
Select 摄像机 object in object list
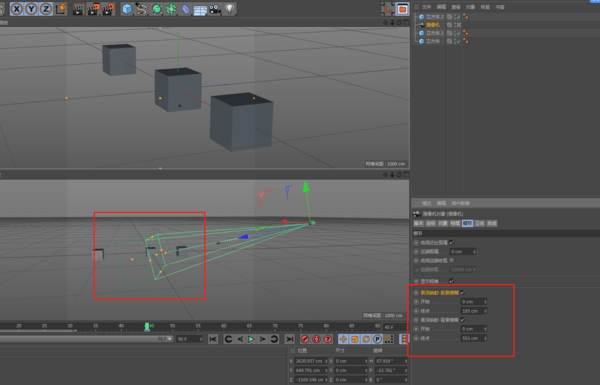(x=433, y=25)
